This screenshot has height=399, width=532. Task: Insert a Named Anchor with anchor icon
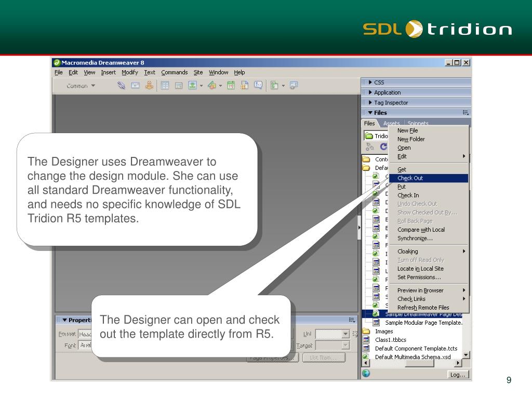tap(149, 85)
